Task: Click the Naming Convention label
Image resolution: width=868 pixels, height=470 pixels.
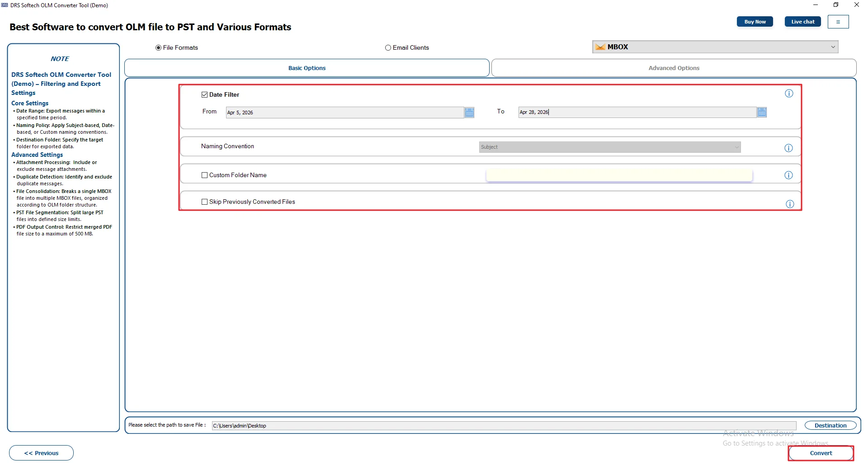Action: pos(227,146)
